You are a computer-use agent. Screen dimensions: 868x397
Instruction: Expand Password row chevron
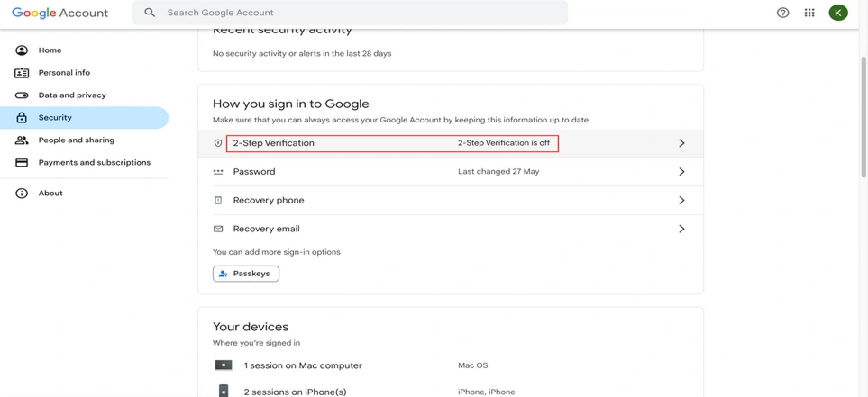click(x=681, y=172)
